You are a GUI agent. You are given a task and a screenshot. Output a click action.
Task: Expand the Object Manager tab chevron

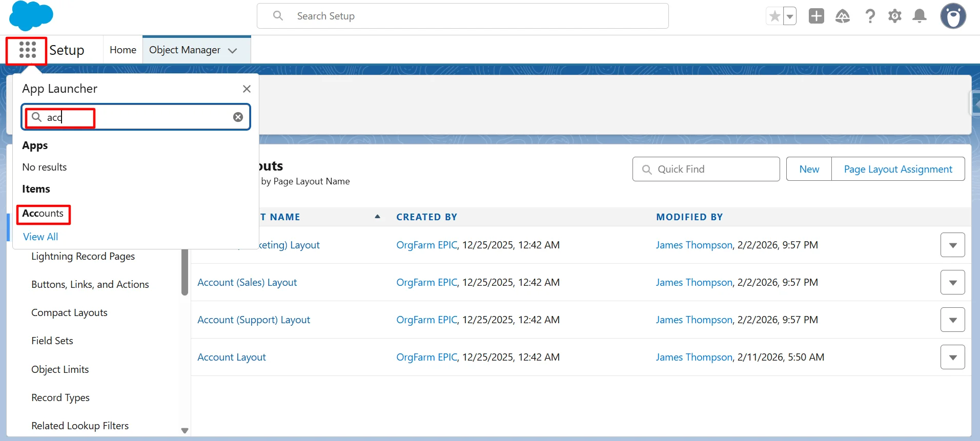(x=233, y=51)
